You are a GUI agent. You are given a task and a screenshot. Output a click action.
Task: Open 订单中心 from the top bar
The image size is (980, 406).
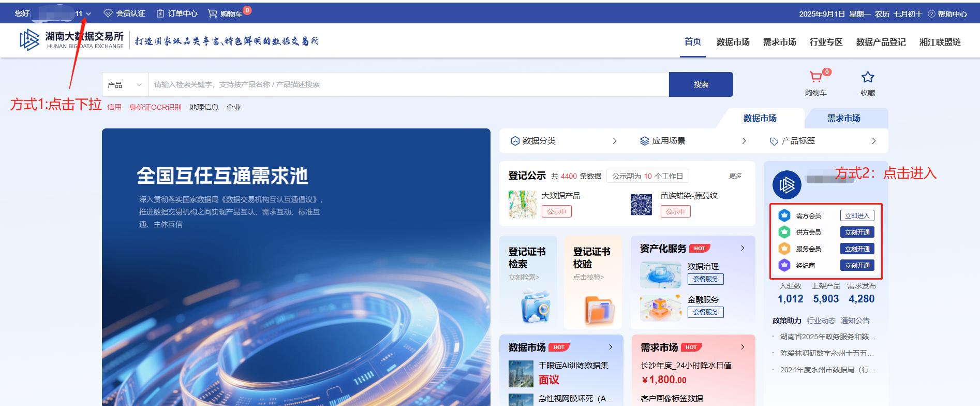click(x=177, y=13)
